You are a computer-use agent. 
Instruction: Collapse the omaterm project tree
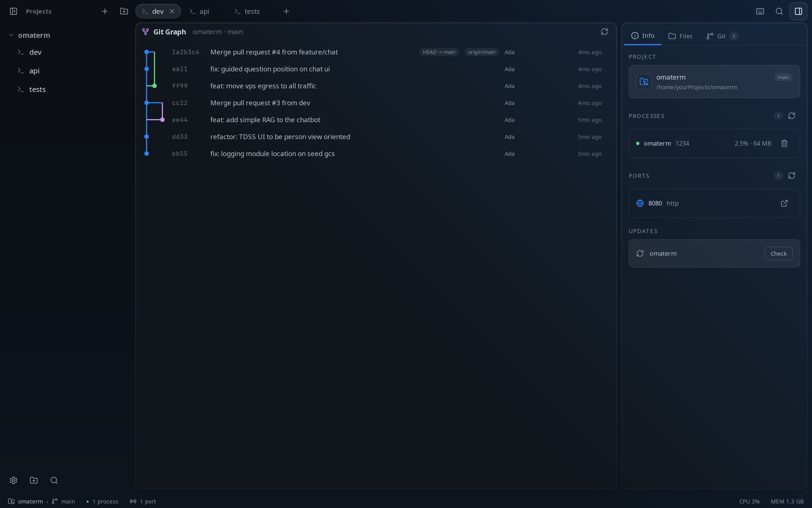(x=11, y=35)
